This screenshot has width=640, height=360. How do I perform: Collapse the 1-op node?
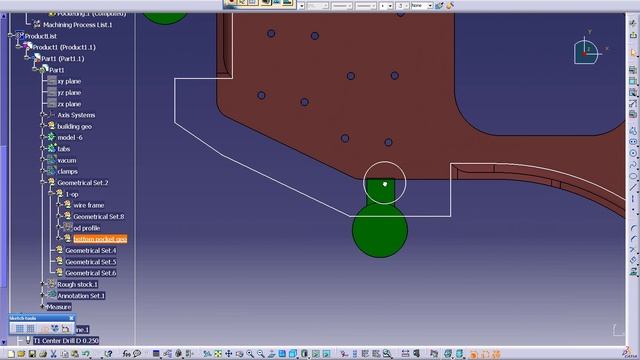point(51,194)
